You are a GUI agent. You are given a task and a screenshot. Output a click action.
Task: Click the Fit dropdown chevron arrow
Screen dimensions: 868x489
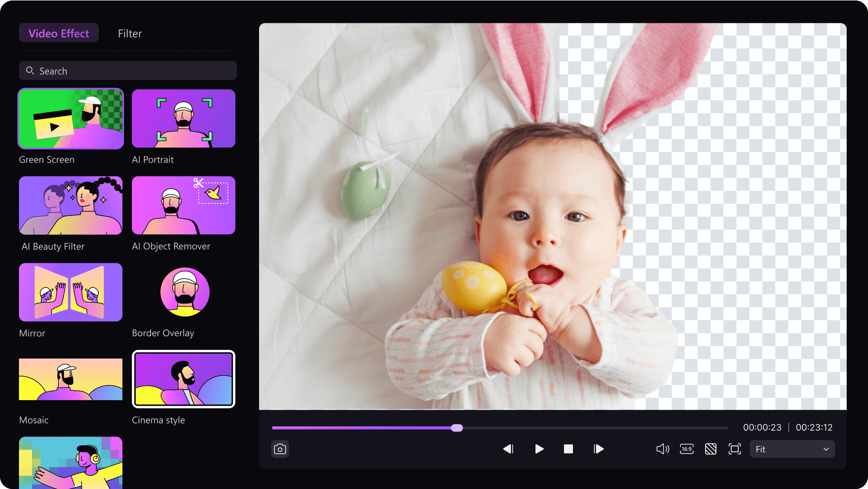(826, 449)
